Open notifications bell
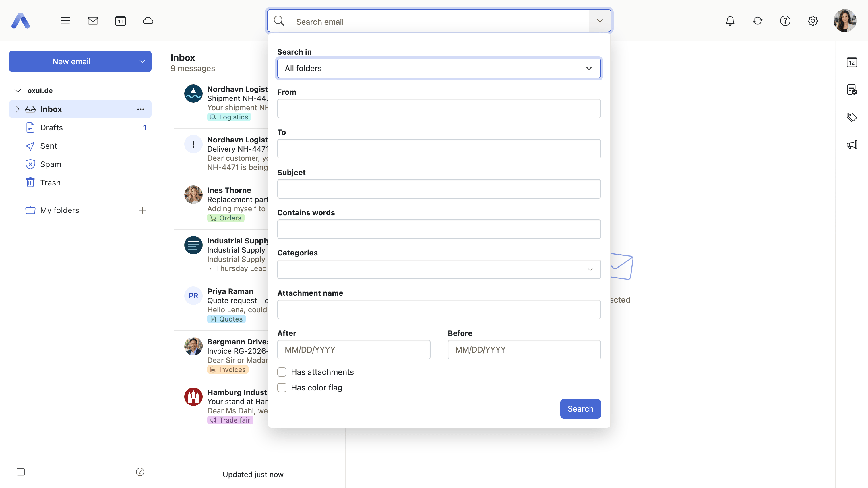This screenshot has height=488, width=868. [x=730, y=21]
